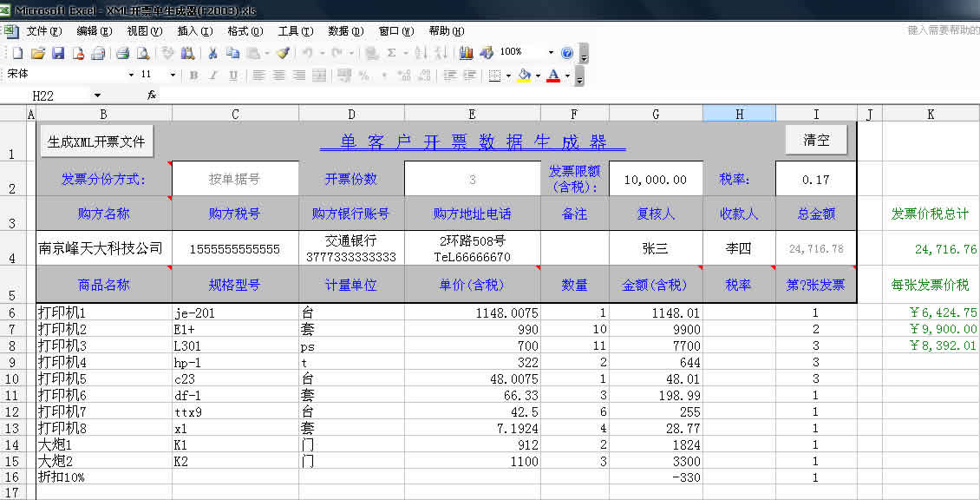
Task: Click the Drawing toolbar icon
Action: (x=487, y=53)
